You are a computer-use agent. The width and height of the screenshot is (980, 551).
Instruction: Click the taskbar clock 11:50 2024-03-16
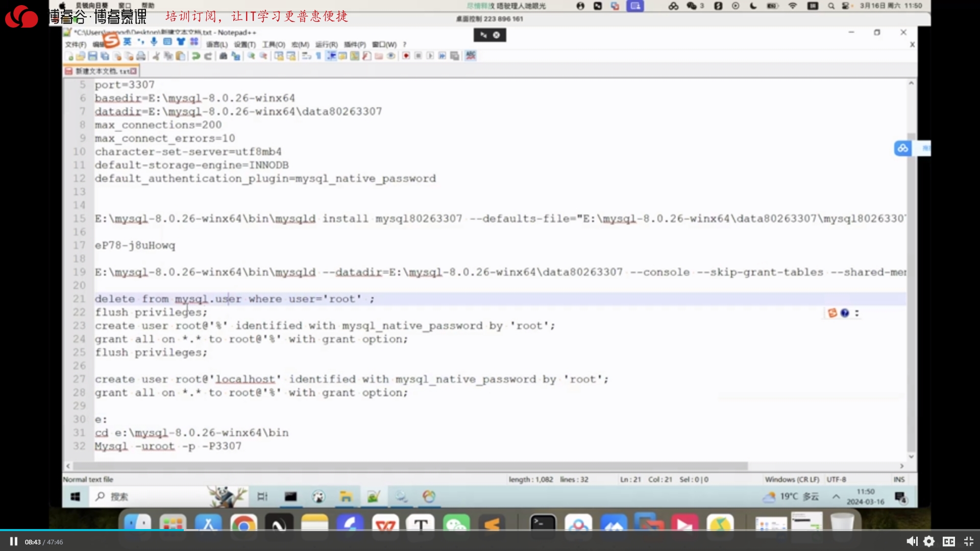pyautogui.click(x=866, y=496)
